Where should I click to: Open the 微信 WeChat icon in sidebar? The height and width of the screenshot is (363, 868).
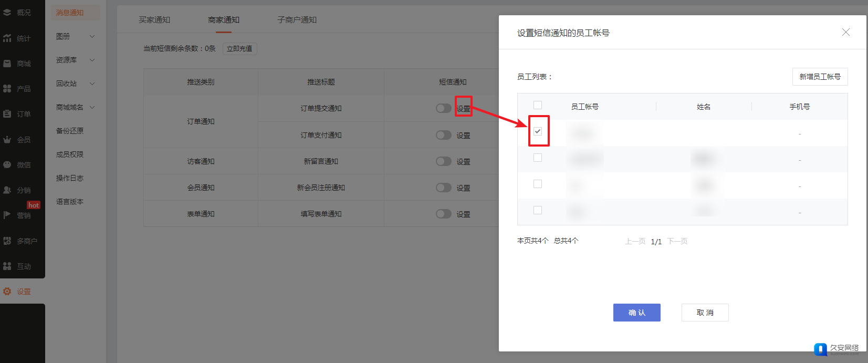pyautogui.click(x=7, y=165)
